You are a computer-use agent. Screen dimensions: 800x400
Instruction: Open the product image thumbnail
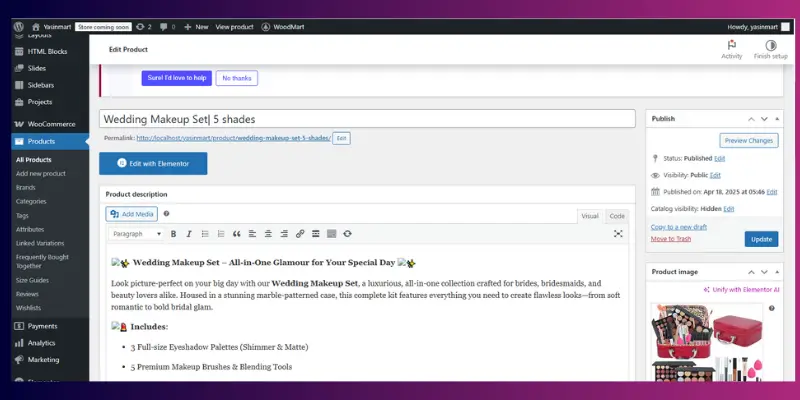point(707,342)
